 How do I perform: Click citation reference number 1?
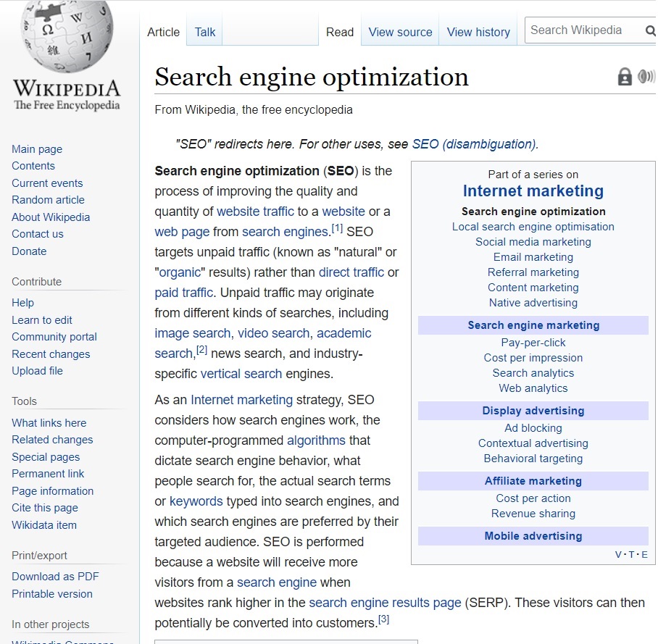click(x=337, y=228)
